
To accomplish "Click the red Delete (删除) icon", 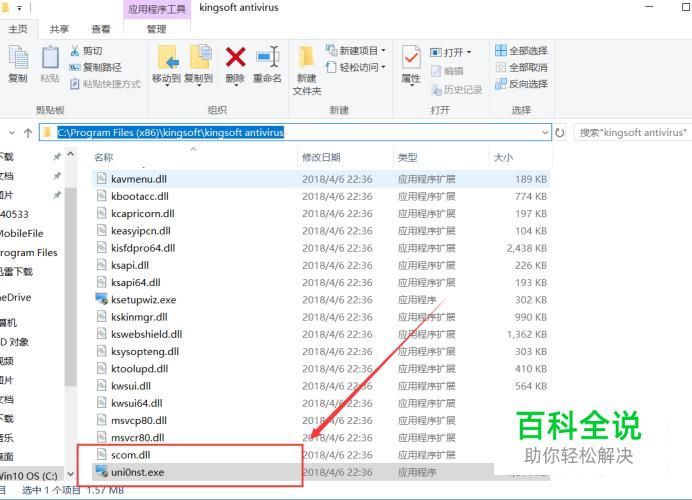I will (235, 57).
